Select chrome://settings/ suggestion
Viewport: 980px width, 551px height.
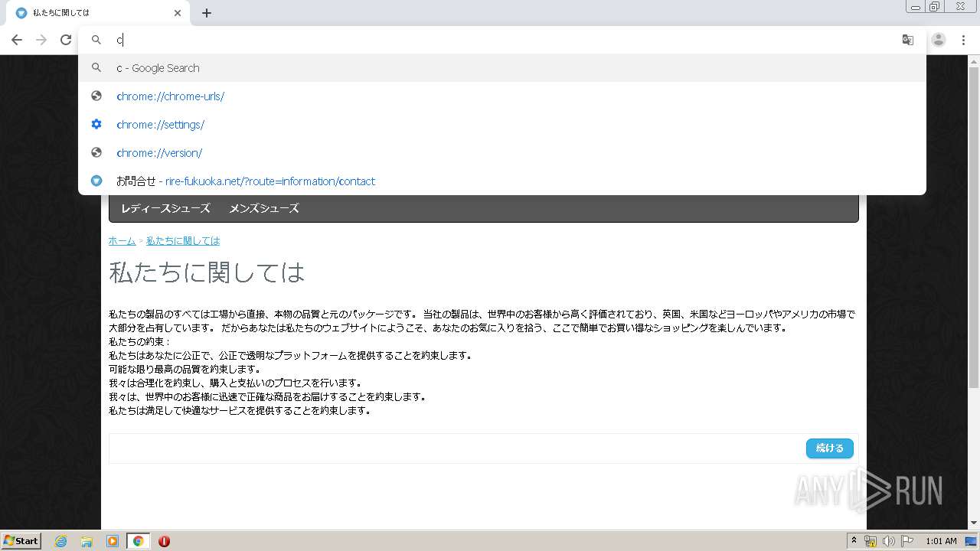pyautogui.click(x=501, y=125)
